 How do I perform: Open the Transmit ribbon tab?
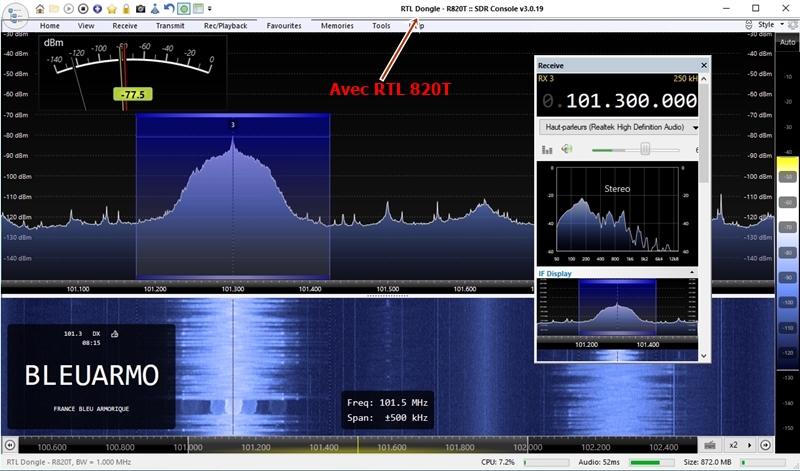coord(170,26)
